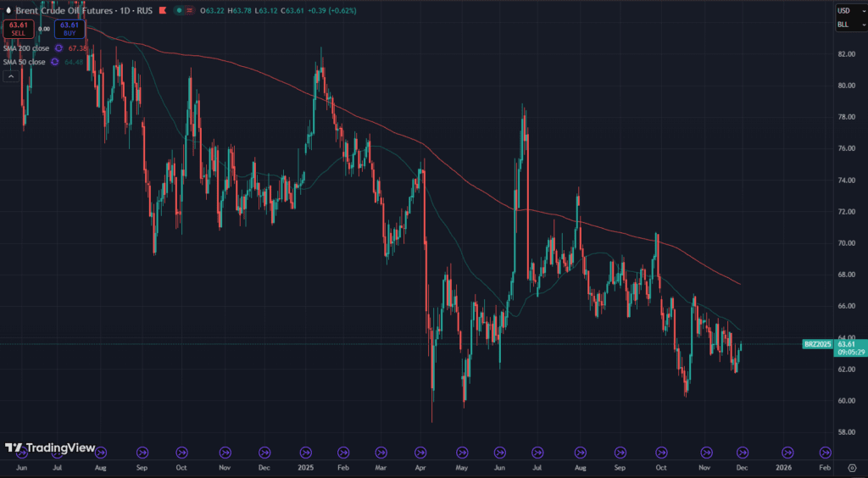Open the USD currency dropdown

point(849,10)
